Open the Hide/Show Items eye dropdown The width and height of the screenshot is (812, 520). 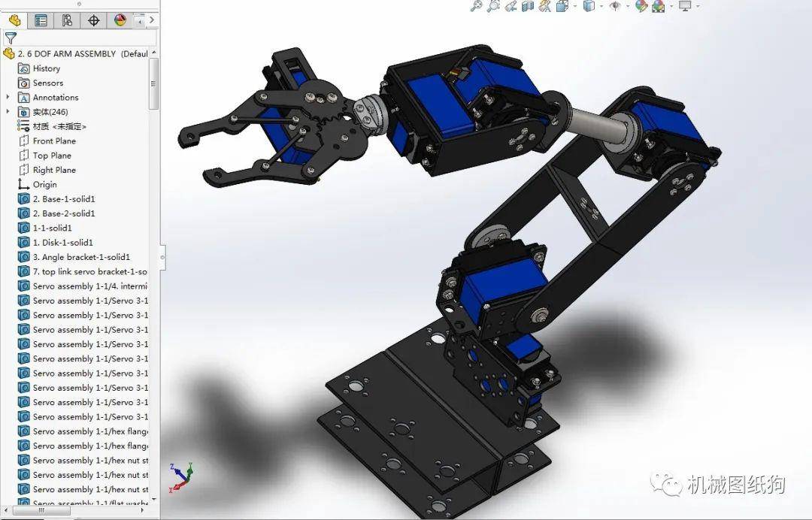(616, 6)
